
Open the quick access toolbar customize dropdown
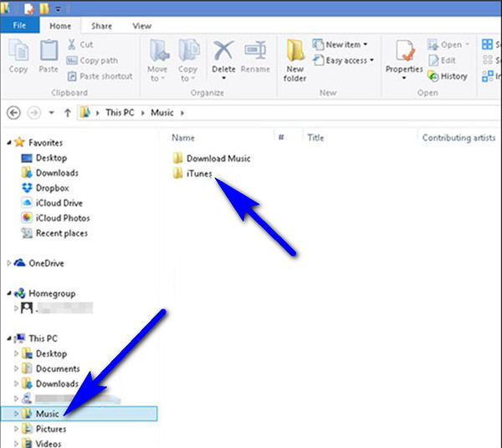pyautogui.click(x=58, y=9)
